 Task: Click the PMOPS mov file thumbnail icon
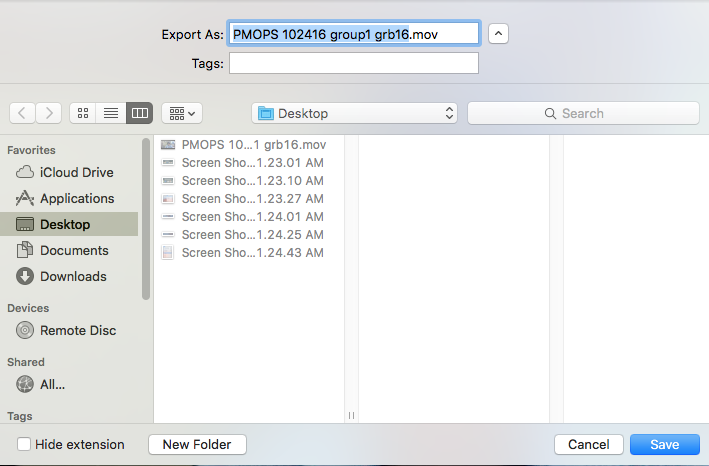coord(168,145)
